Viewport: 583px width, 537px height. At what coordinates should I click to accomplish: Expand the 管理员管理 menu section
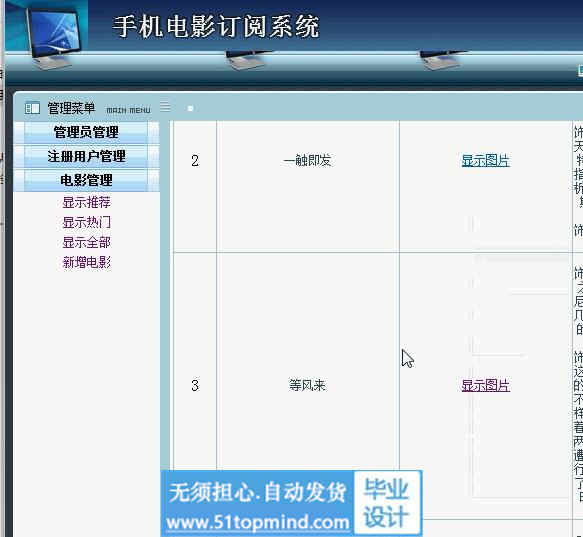86,132
